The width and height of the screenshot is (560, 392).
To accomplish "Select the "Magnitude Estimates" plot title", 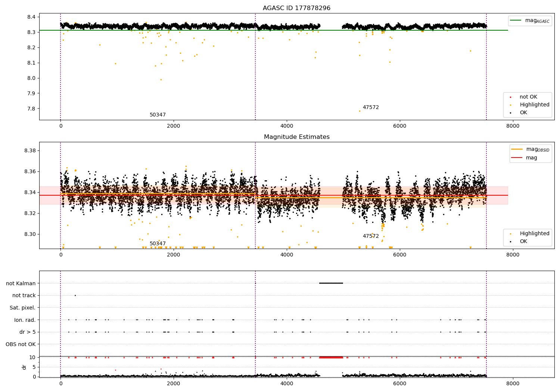I will pyautogui.click(x=297, y=137).
